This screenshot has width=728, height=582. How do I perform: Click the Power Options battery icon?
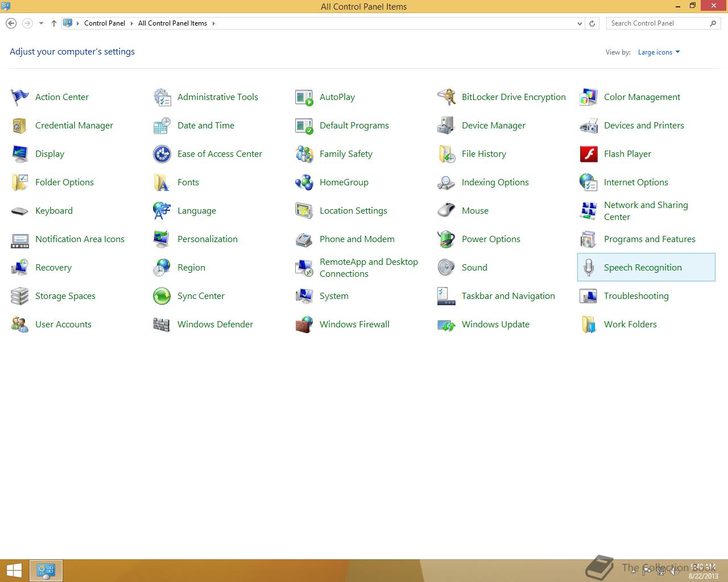(x=446, y=239)
